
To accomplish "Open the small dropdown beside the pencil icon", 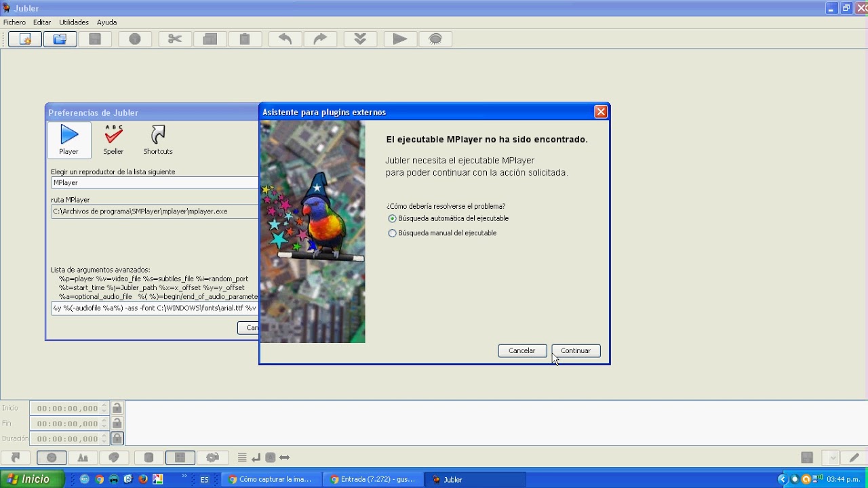I will 832,457.
